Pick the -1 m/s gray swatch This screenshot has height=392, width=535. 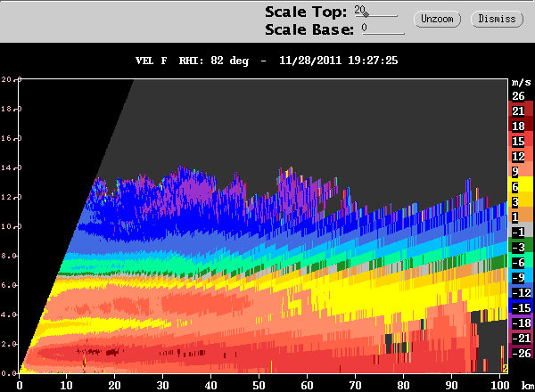coord(521,230)
